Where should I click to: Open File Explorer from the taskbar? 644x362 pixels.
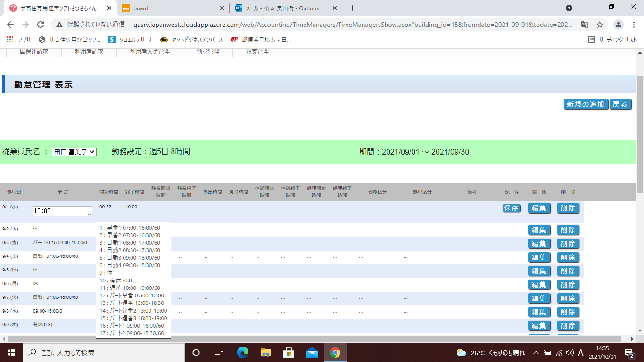coord(266,353)
